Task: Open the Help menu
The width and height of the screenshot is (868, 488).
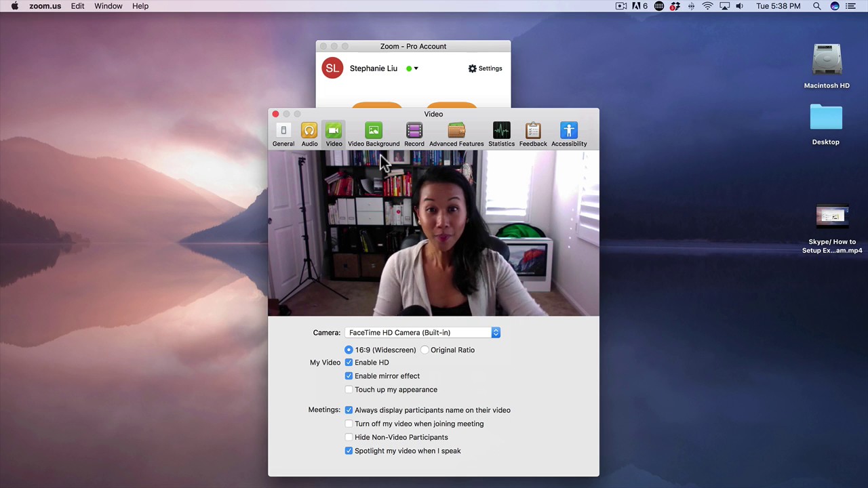Action: point(140,6)
